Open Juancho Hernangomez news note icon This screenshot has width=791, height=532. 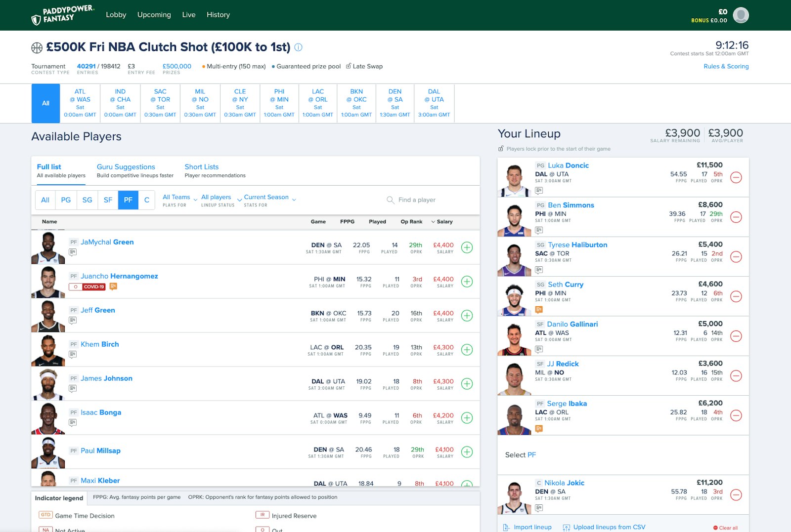coord(113,286)
